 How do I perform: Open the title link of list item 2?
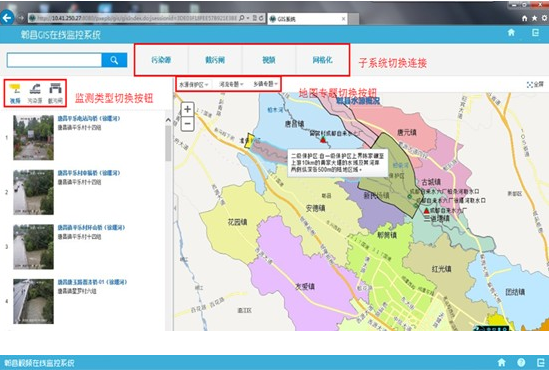click(x=89, y=173)
